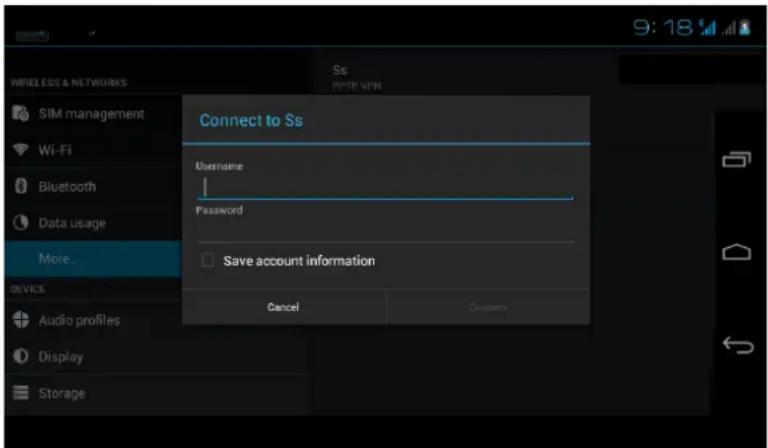This screenshot has height=448, width=768.
Task: Open Storage settings entry
Action: click(x=157, y=393)
